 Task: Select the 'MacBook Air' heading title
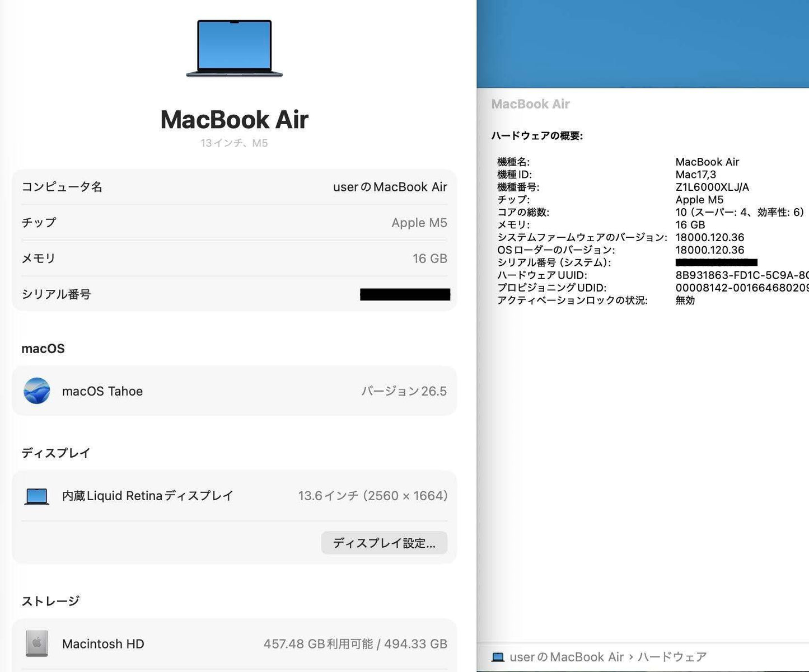point(235,120)
